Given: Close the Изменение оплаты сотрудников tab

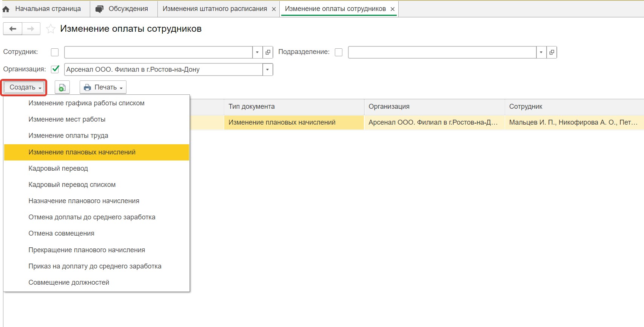Looking at the screenshot, I should [x=393, y=9].
